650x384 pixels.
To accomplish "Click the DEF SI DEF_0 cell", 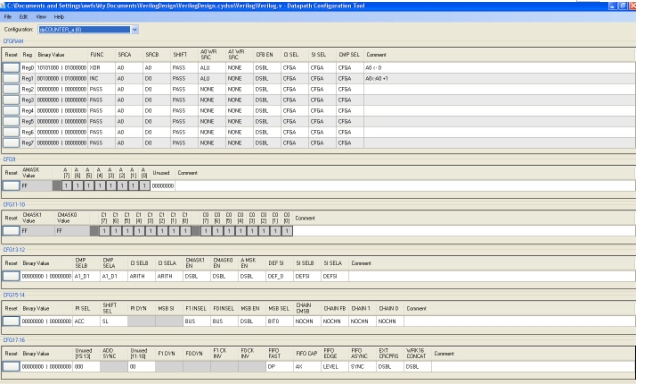I will point(280,276).
